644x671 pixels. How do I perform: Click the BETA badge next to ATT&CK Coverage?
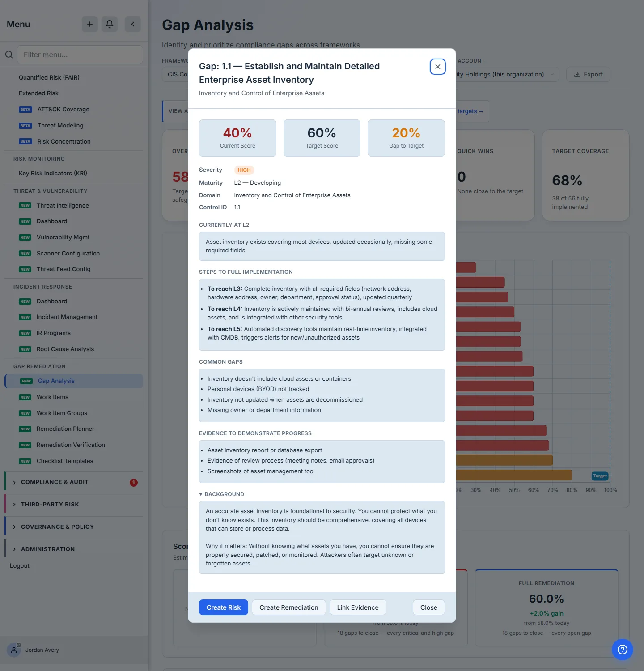tap(25, 110)
